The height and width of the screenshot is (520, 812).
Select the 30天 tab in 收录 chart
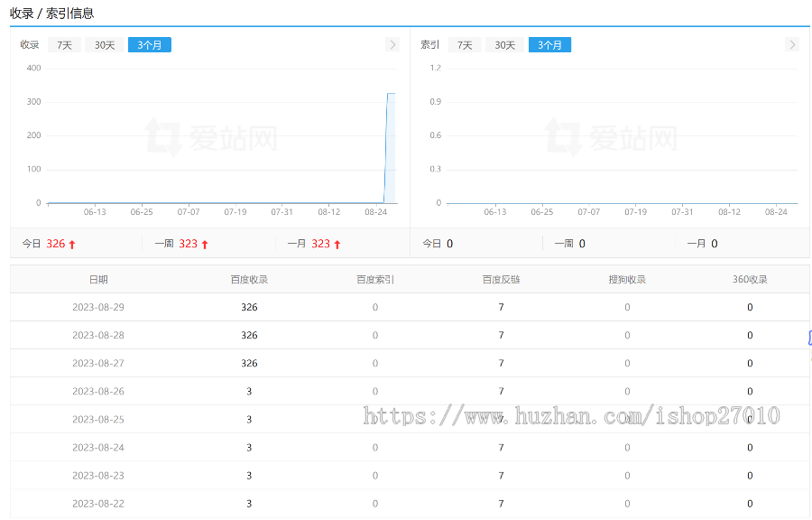tap(105, 45)
